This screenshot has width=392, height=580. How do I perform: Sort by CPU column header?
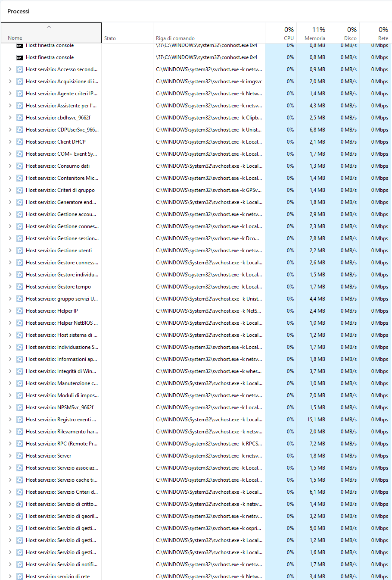pos(281,33)
